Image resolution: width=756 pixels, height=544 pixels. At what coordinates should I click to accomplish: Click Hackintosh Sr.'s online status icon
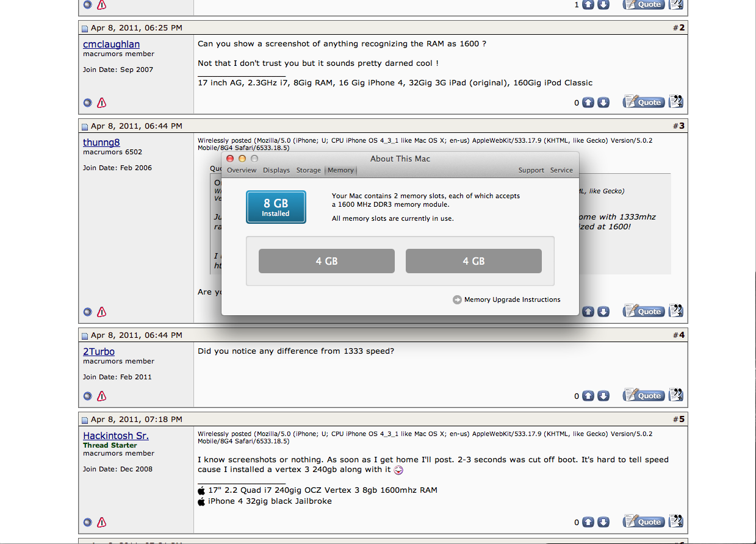click(87, 522)
